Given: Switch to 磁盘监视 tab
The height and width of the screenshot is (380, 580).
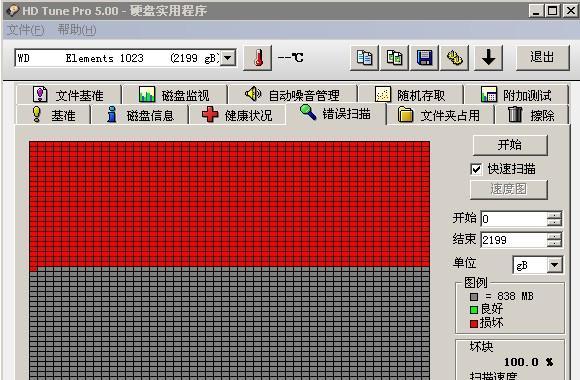Looking at the screenshot, I should [175, 95].
